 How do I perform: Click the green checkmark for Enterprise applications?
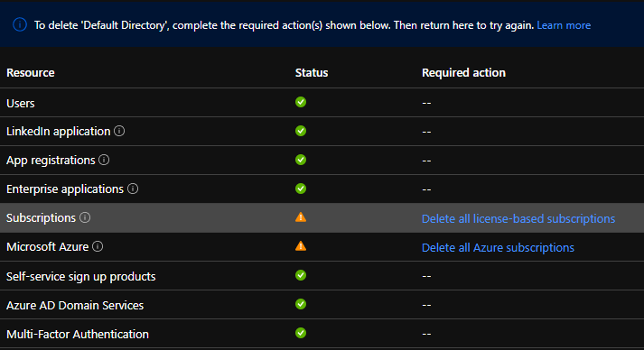coord(301,189)
